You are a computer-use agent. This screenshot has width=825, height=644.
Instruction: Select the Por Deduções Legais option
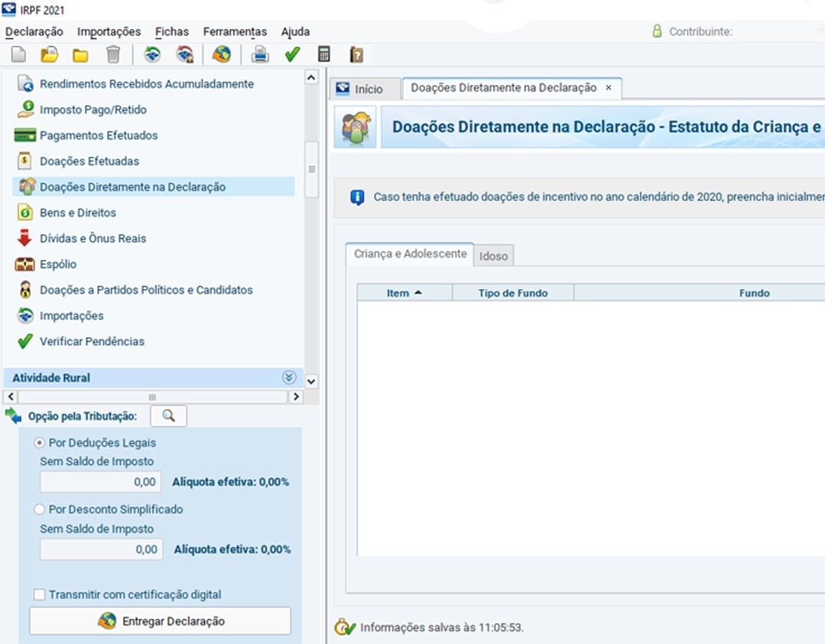pyautogui.click(x=40, y=443)
